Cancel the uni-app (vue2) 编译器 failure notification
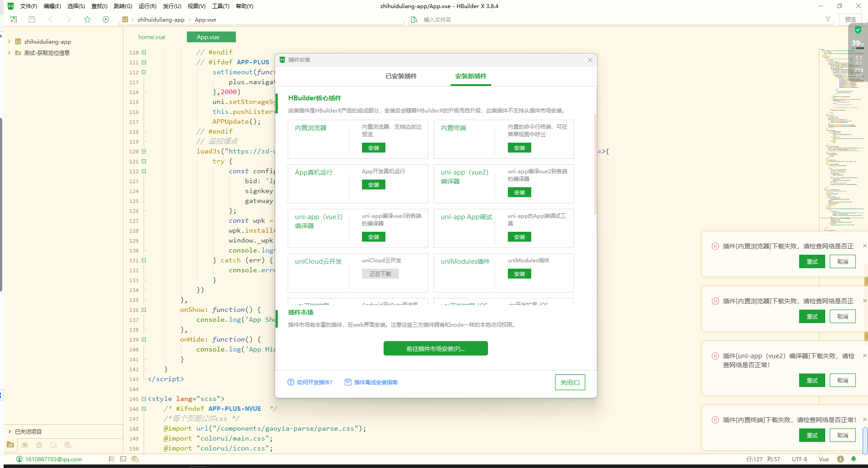 point(843,380)
